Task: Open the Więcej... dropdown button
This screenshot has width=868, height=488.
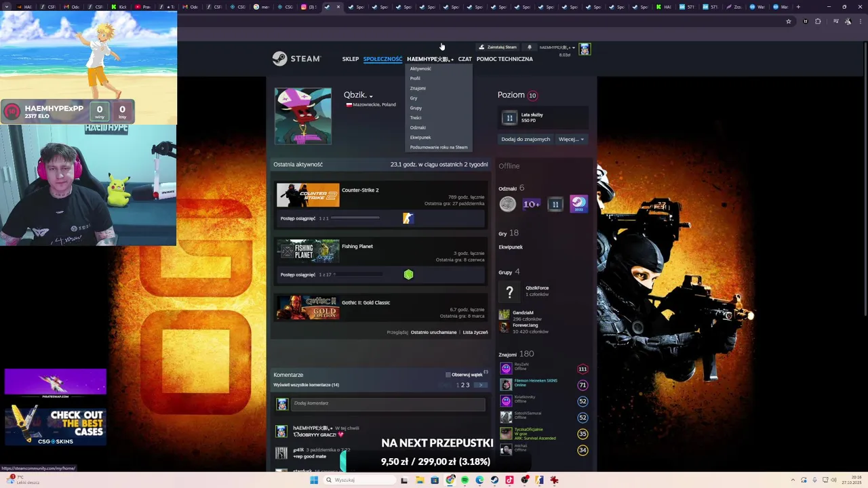Action: coord(571,139)
